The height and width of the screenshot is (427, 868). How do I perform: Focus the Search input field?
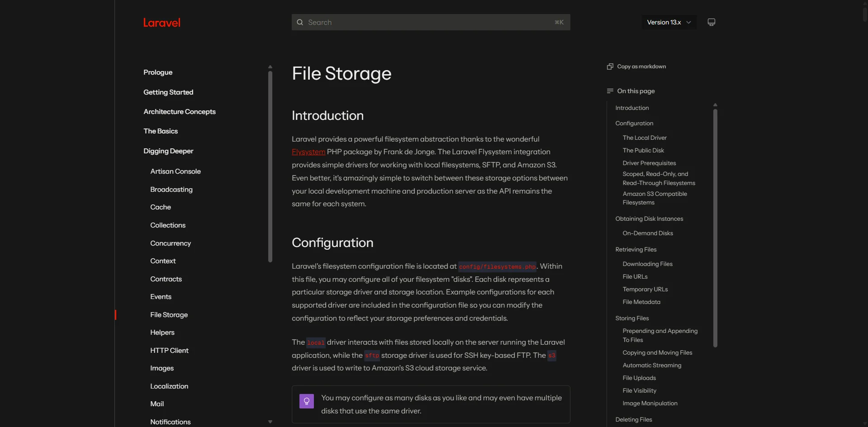pyautogui.click(x=431, y=22)
